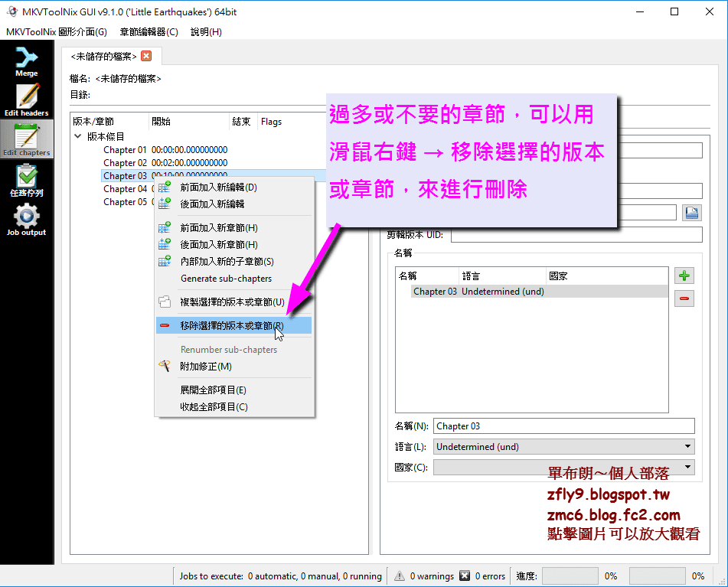
Task: Click the 剪輯版本 UID input field
Action: click(576, 235)
